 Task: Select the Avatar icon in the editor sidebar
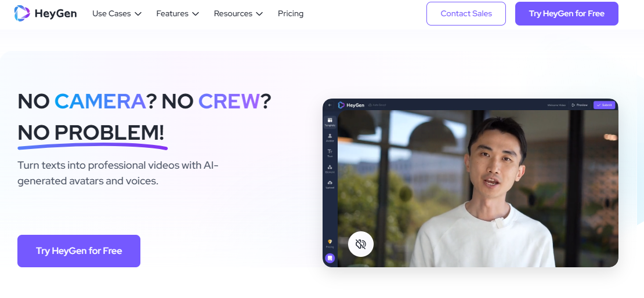pyautogui.click(x=330, y=137)
